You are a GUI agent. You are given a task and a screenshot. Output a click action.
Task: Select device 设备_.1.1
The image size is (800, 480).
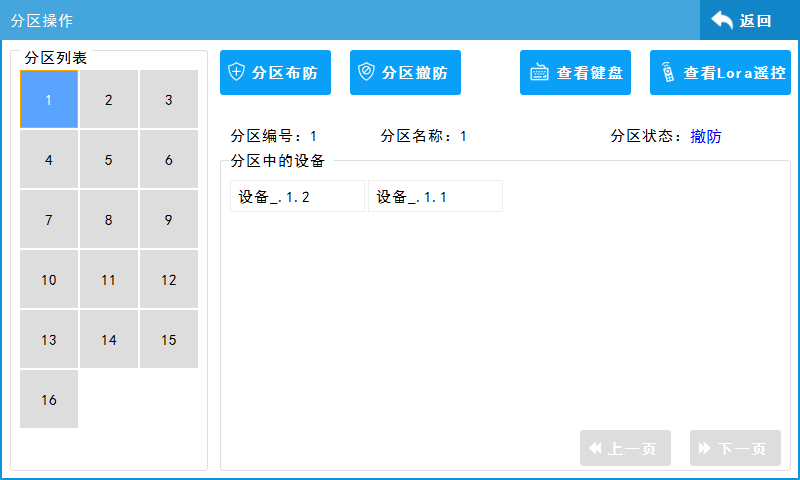[x=435, y=197]
